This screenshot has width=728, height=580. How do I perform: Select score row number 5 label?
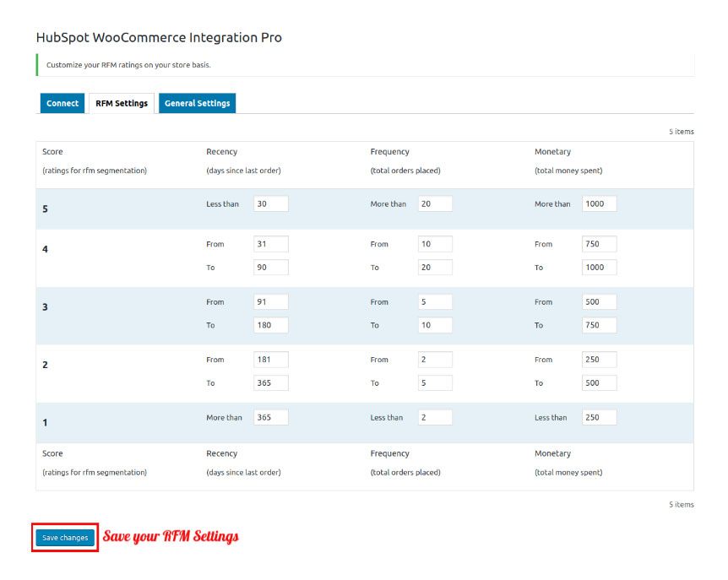click(45, 209)
